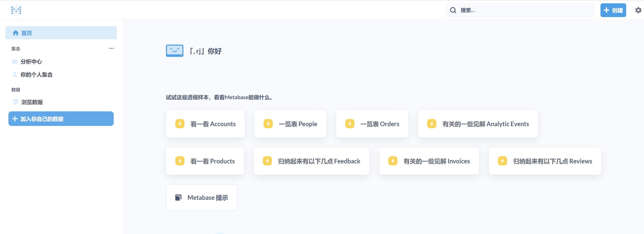Click the folder icon beside 分析中心
The image size is (644, 234).
coord(15,61)
